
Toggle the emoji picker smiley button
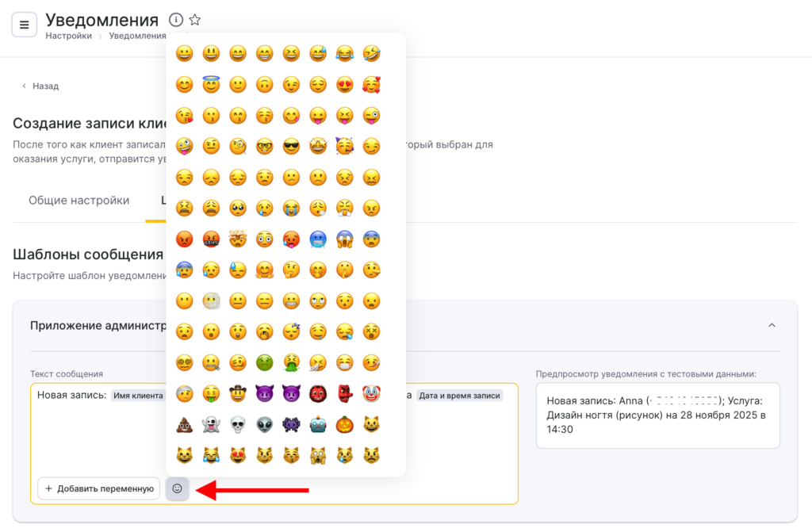tap(177, 488)
